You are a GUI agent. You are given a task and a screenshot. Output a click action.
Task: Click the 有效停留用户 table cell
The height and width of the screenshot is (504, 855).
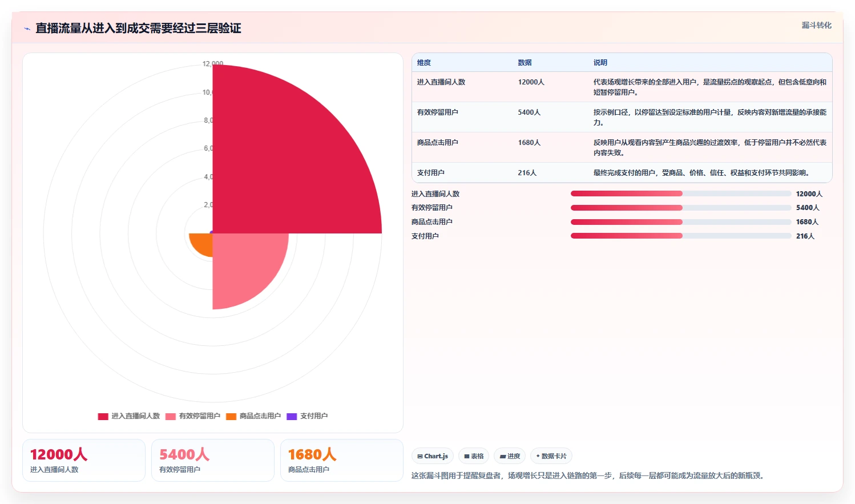438,112
